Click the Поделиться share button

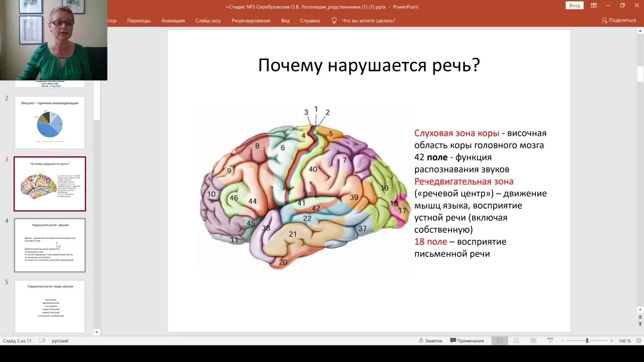click(x=618, y=21)
